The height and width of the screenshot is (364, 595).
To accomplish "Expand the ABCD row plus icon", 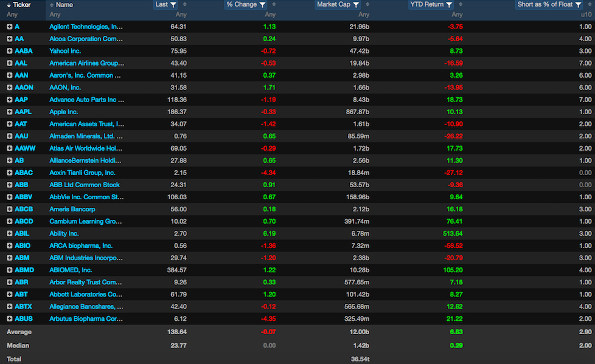I will point(10,221).
